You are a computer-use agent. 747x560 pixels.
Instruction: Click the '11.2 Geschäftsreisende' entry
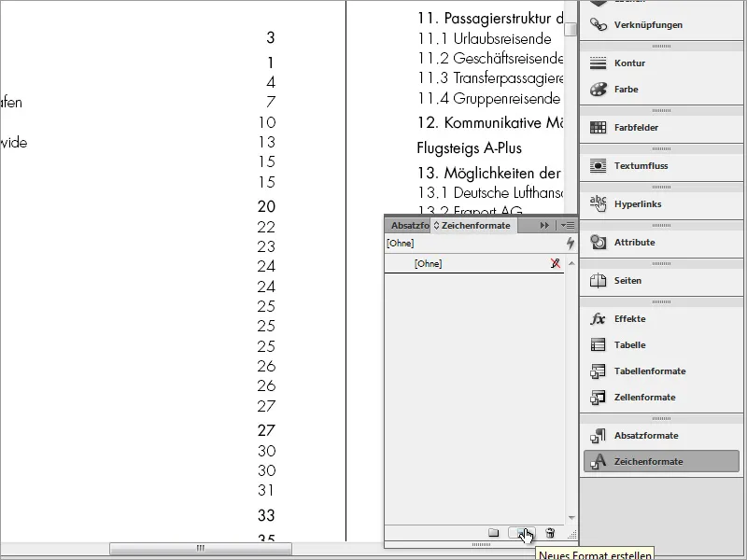pos(490,58)
